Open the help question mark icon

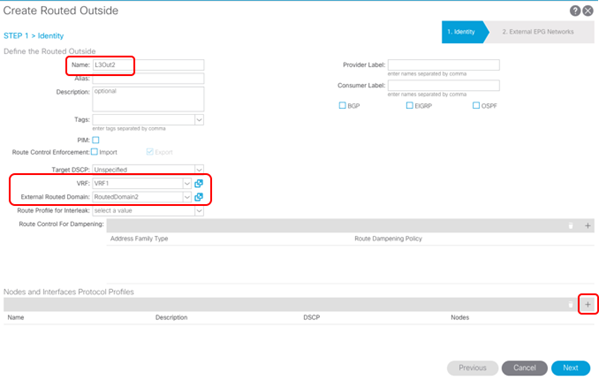click(x=575, y=11)
